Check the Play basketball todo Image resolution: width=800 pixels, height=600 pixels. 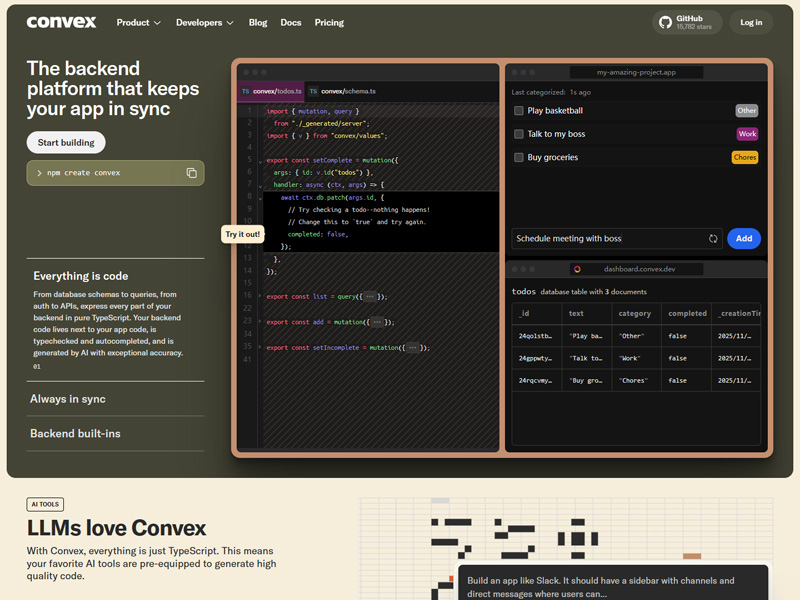tap(519, 111)
